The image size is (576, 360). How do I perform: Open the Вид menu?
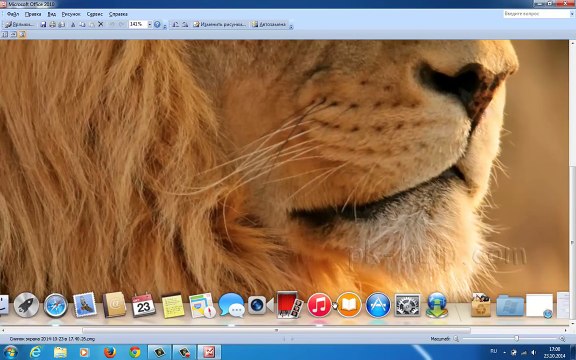[52, 14]
